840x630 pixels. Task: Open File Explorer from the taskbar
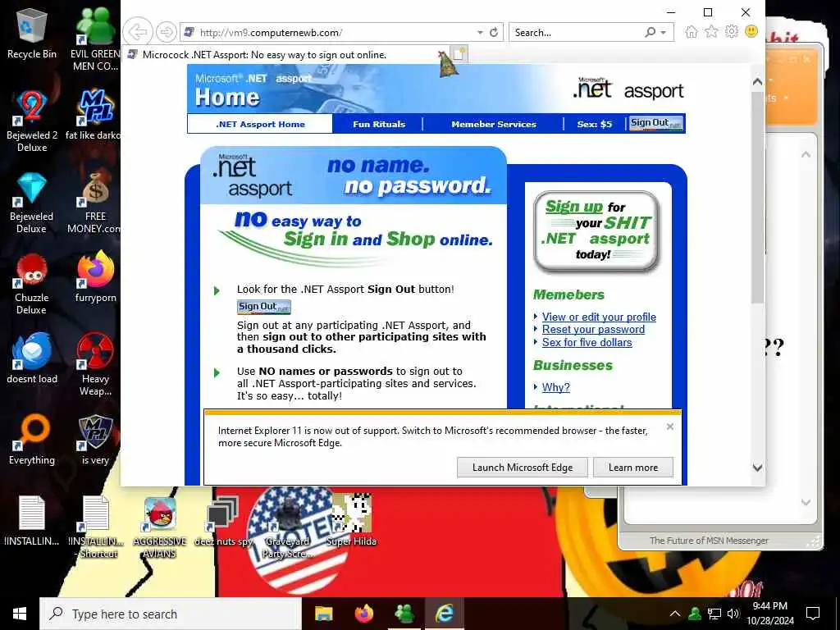pyautogui.click(x=323, y=614)
